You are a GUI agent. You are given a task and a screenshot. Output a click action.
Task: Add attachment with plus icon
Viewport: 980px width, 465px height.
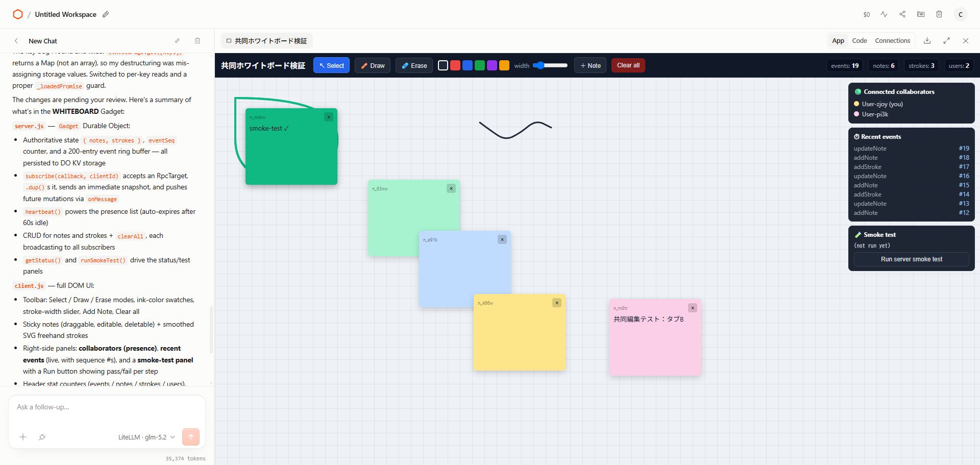(x=23, y=437)
